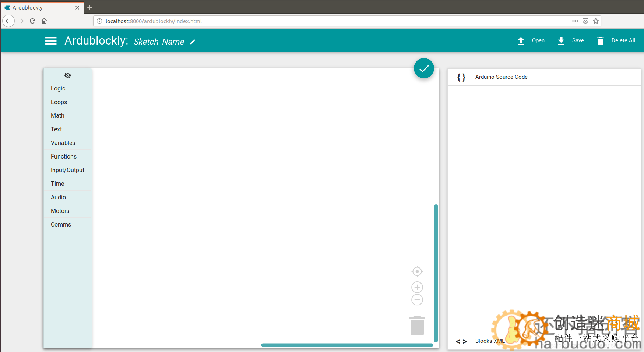Open the Time block category
Screen dimensions: 644x352
(x=68, y=184)
